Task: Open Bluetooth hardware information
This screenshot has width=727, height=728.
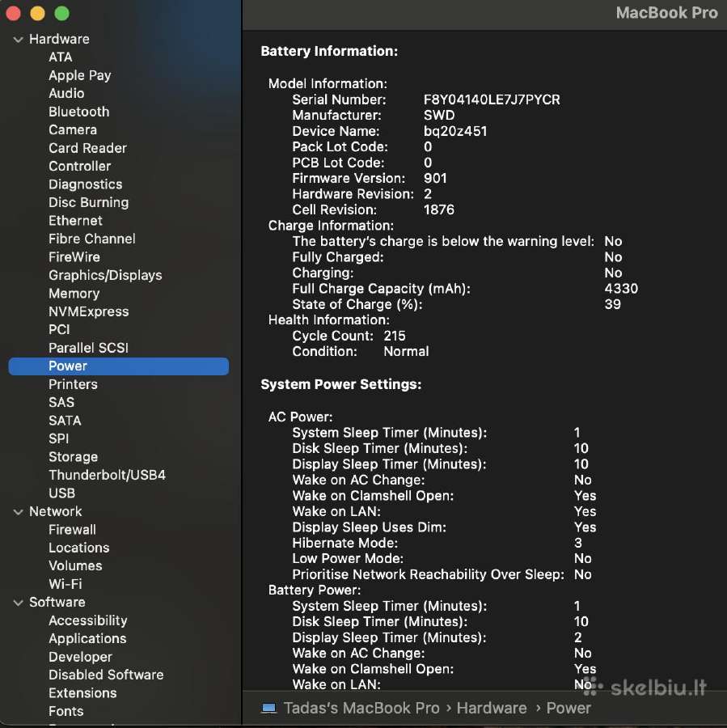Action: pyautogui.click(x=79, y=112)
